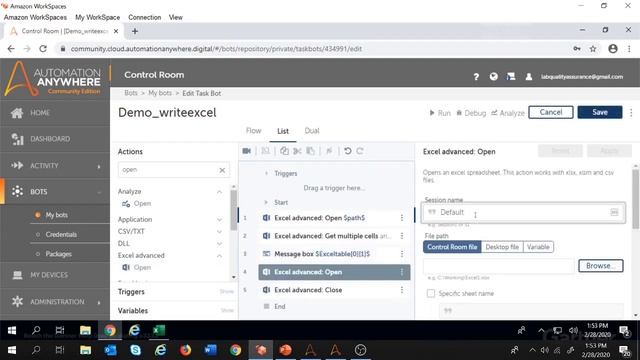Screen dimensions: 640x360
Task: Open the My WorkSpace menu
Action: coord(98,18)
